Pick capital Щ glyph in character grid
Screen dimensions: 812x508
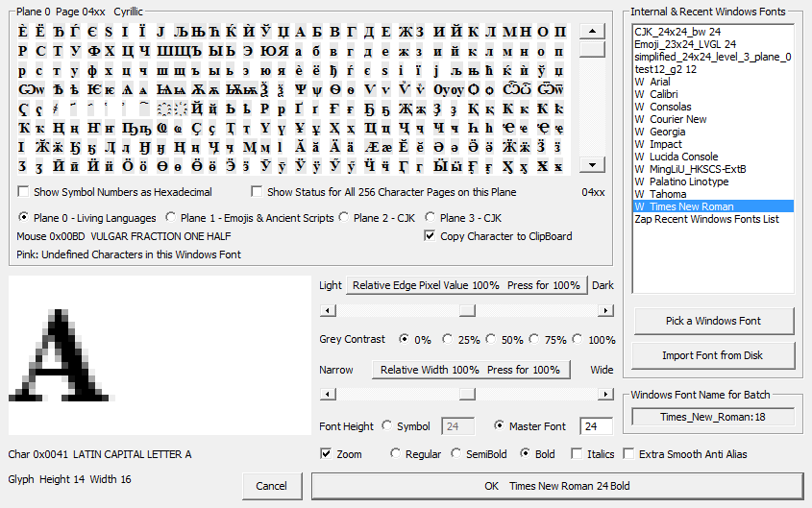point(181,51)
